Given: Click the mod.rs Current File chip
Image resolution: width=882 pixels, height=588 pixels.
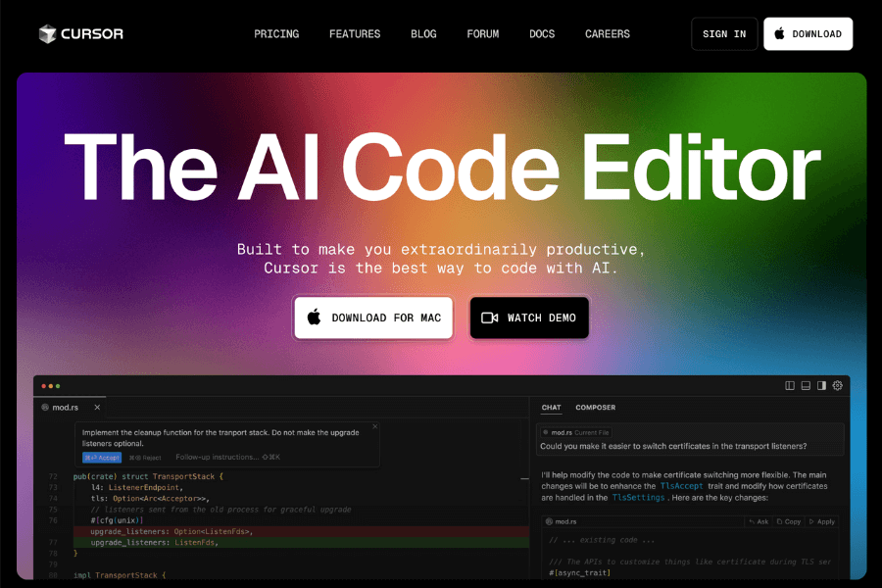Looking at the screenshot, I should pyautogui.click(x=576, y=433).
